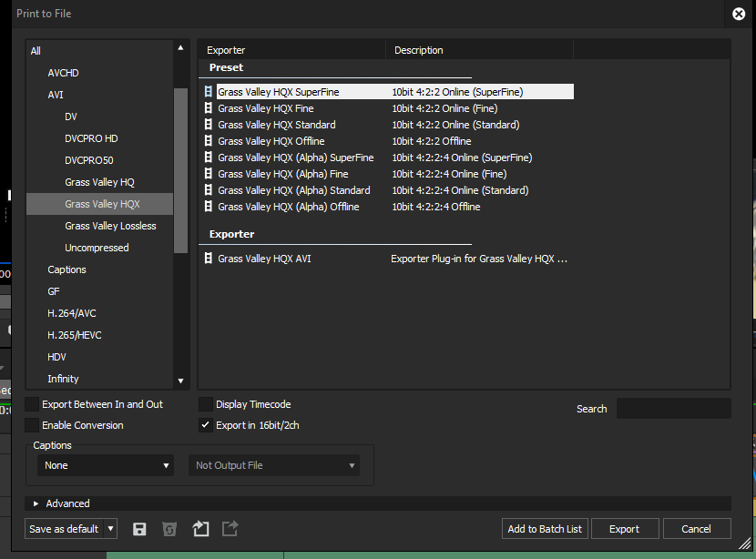Click the Exporter column header
This screenshot has width=756, height=559.
[291, 50]
